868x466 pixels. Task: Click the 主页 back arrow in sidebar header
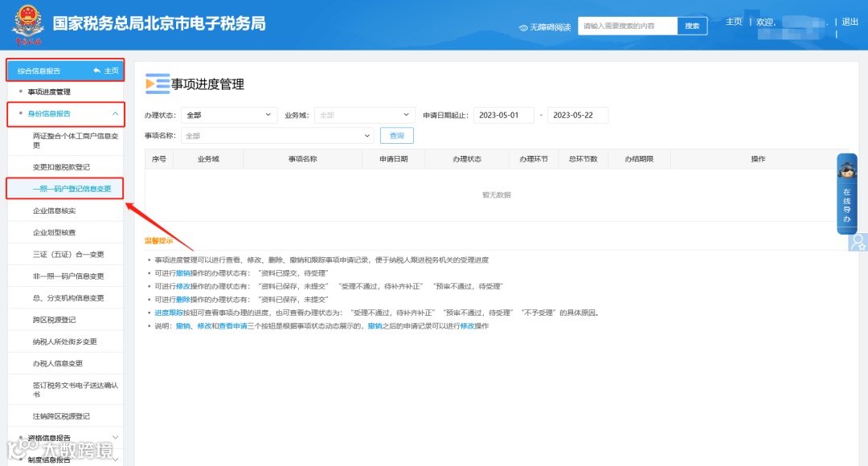(97, 71)
